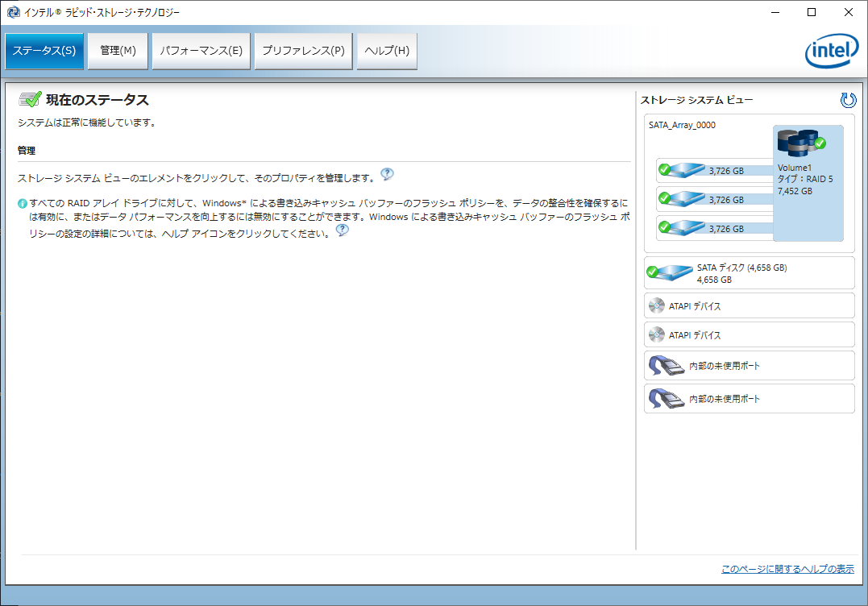Image resolution: width=868 pixels, height=606 pixels.
Task: Click the blue info icon beside the RAID note
Action: tap(23, 204)
